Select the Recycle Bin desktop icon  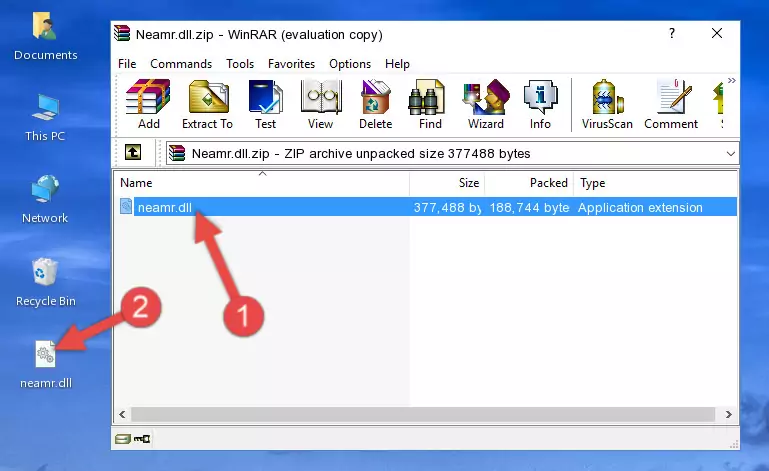[x=46, y=282]
